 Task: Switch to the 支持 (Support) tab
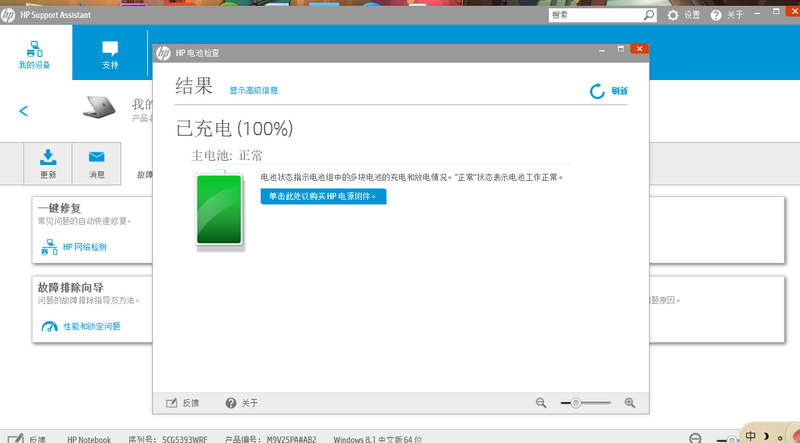coord(110,55)
